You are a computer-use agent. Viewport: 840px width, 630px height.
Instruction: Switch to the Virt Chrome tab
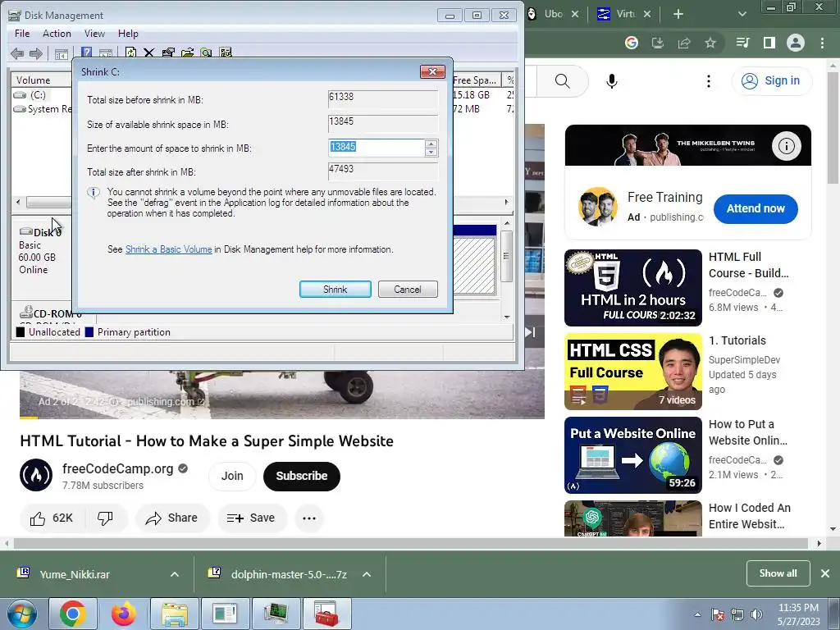(x=624, y=14)
